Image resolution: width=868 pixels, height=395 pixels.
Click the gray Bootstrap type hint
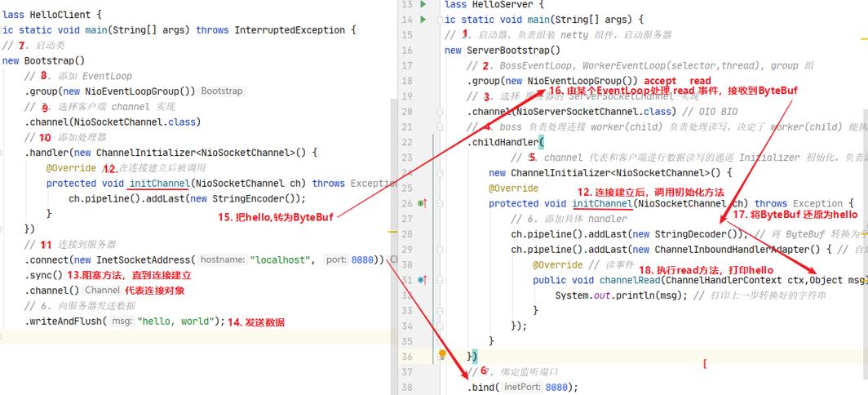pyautogui.click(x=221, y=91)
